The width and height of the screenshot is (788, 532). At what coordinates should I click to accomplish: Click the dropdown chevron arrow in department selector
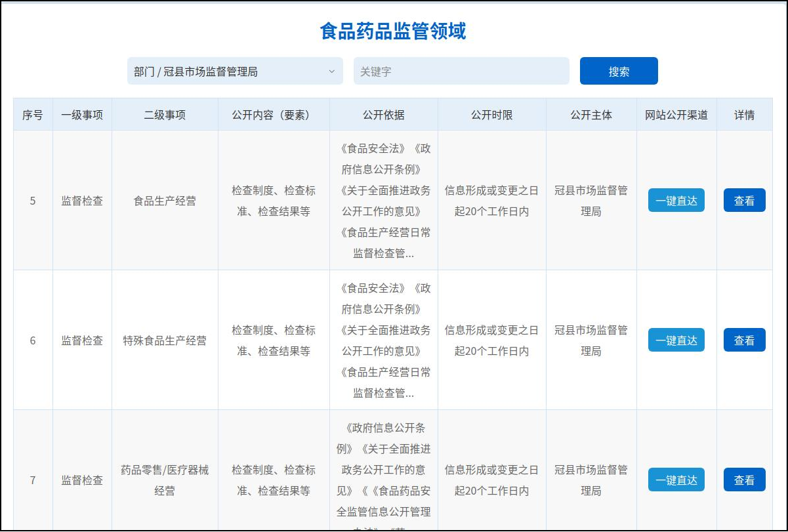331,72
